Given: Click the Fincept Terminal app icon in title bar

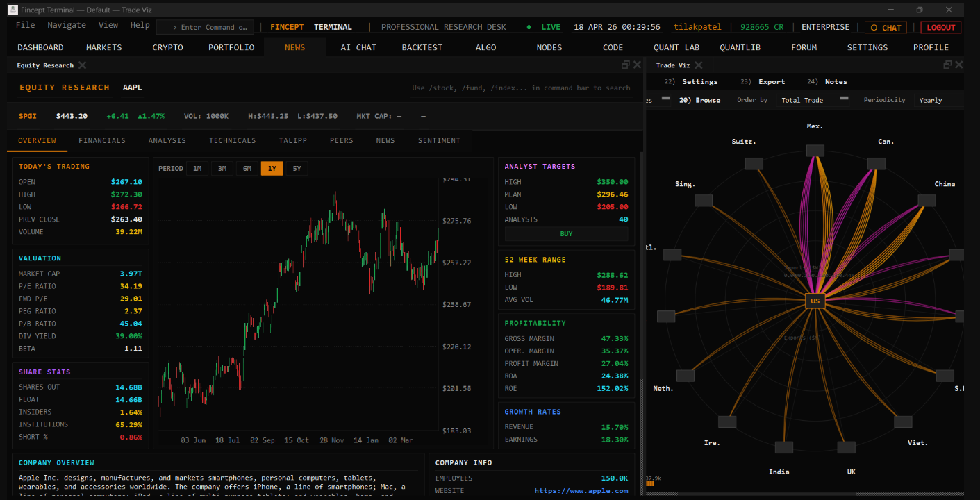Looking at the screenshot, I should coord(13,10).
